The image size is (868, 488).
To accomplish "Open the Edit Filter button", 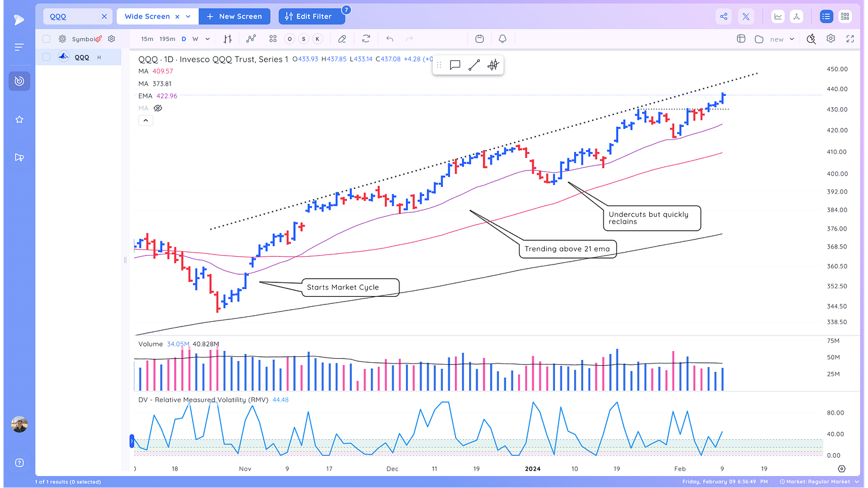I will click(312, 17).
